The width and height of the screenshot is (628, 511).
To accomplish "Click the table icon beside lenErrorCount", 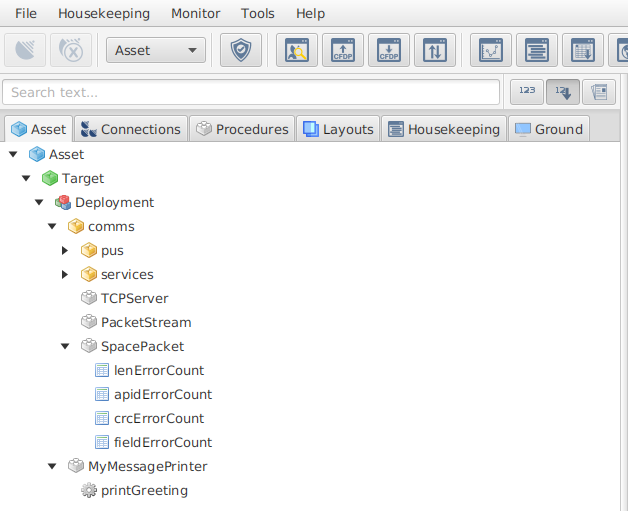I will (102, 370).
